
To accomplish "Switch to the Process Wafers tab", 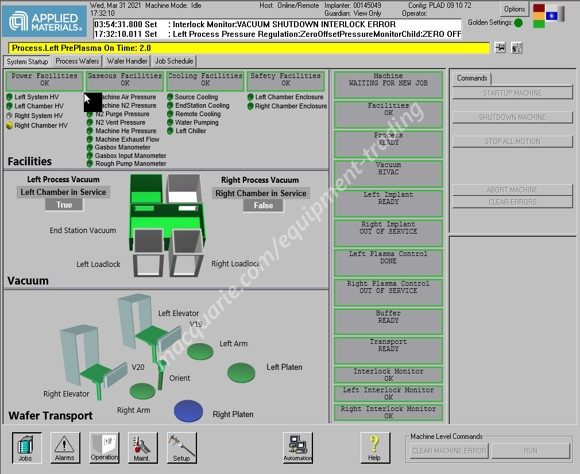I will [77, 61].
